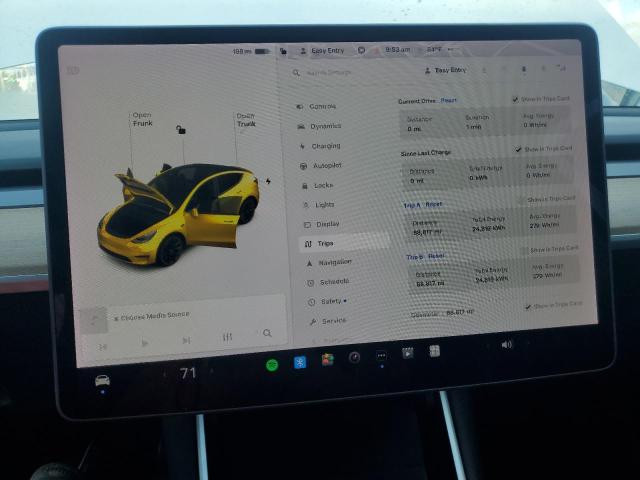Tap Open Frunk
The height and width of the screenshot is (480, 640).
142,119
